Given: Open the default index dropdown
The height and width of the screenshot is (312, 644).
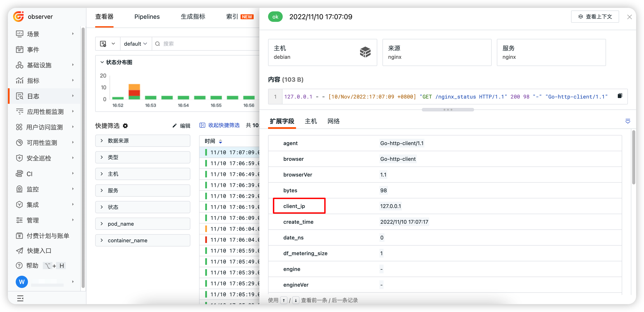Looking at the screenshot, I should (136, 44).
